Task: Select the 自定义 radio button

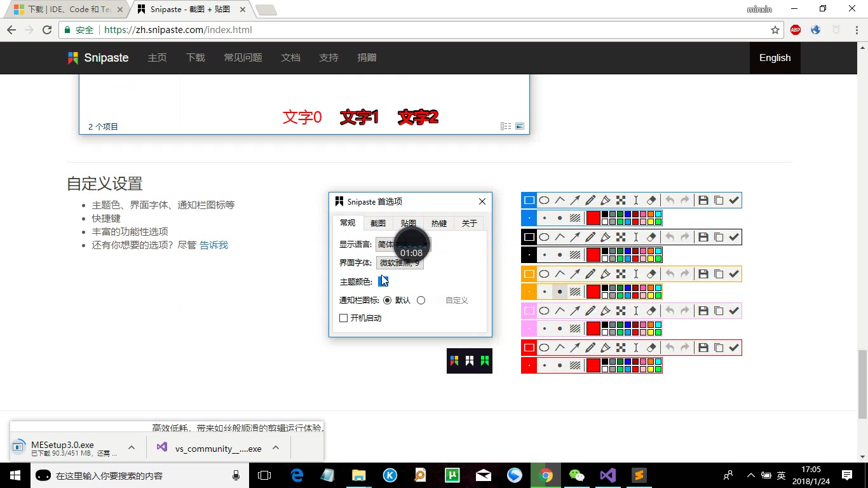Action: [421, 300]
